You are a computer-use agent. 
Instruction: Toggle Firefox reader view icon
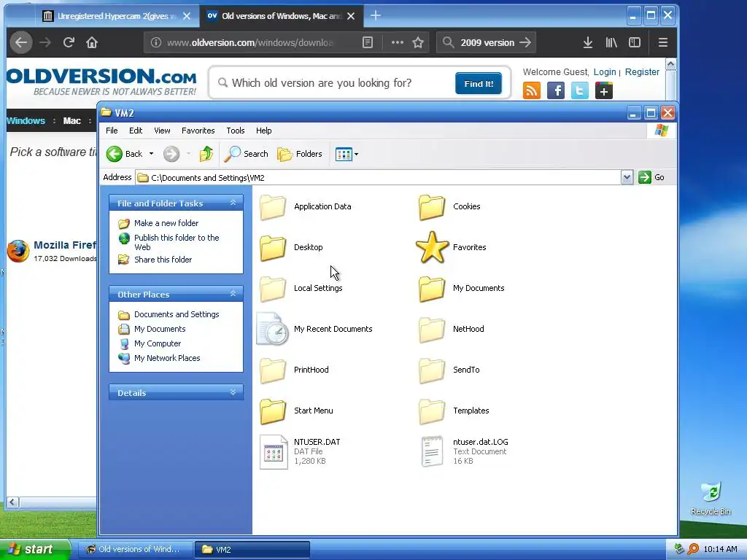(368, 42)
